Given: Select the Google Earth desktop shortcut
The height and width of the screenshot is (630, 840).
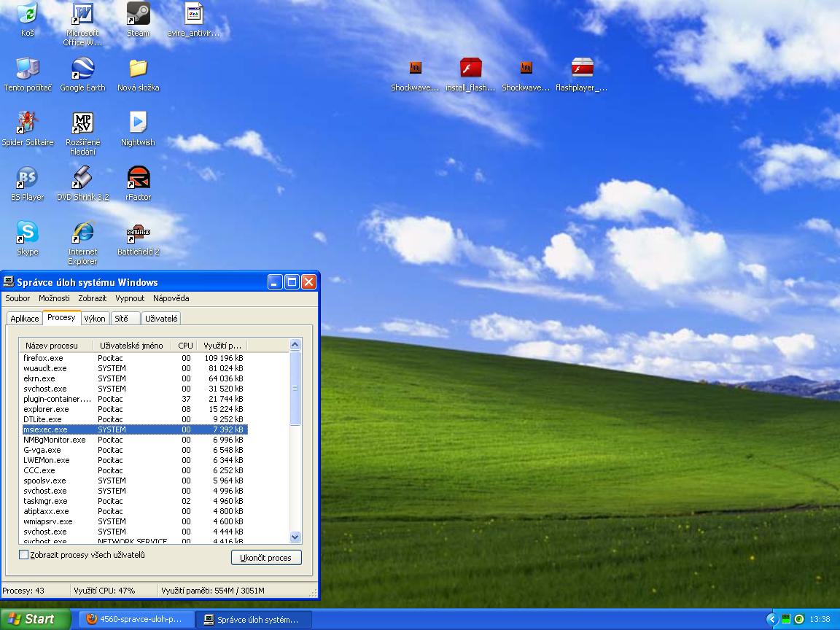Looking at the screenshot, I should tap(82, 69).
